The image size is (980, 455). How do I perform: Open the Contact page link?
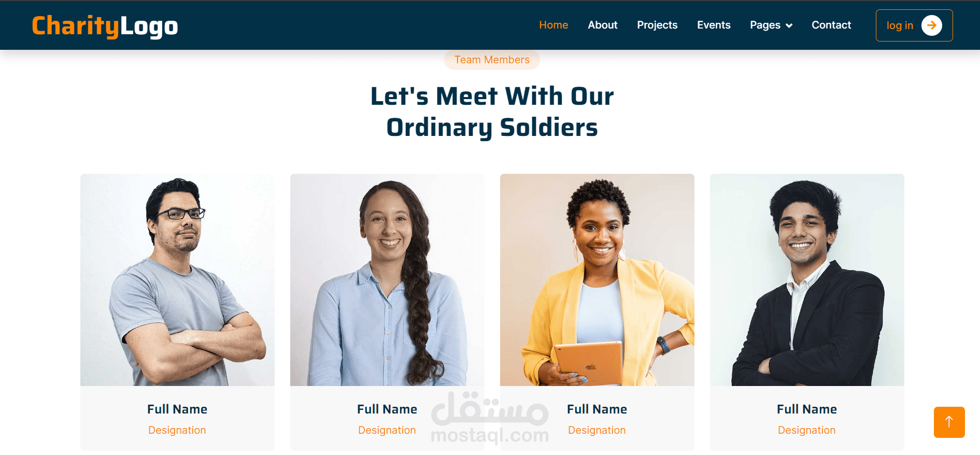831,25
